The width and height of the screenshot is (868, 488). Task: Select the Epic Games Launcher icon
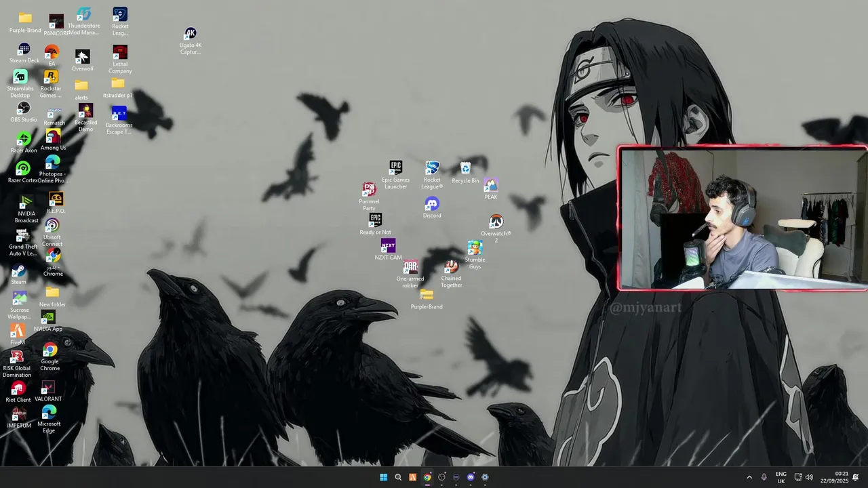(396, 175)
